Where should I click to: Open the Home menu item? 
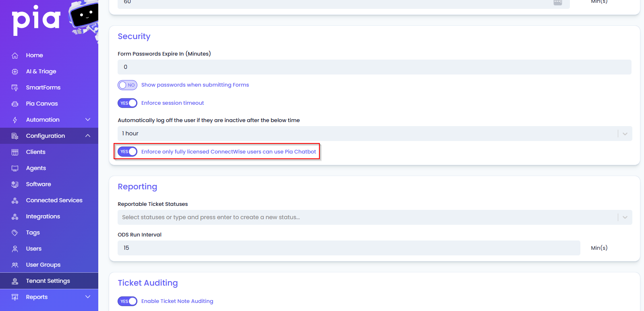[49, 55]
